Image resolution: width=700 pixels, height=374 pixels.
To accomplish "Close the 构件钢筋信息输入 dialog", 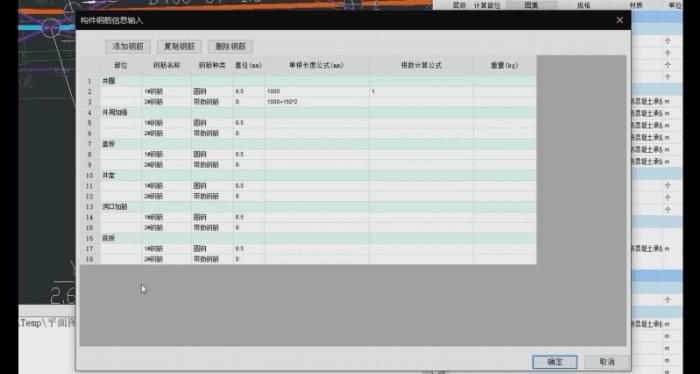I will pyautogui.click(x=620, y=20).
